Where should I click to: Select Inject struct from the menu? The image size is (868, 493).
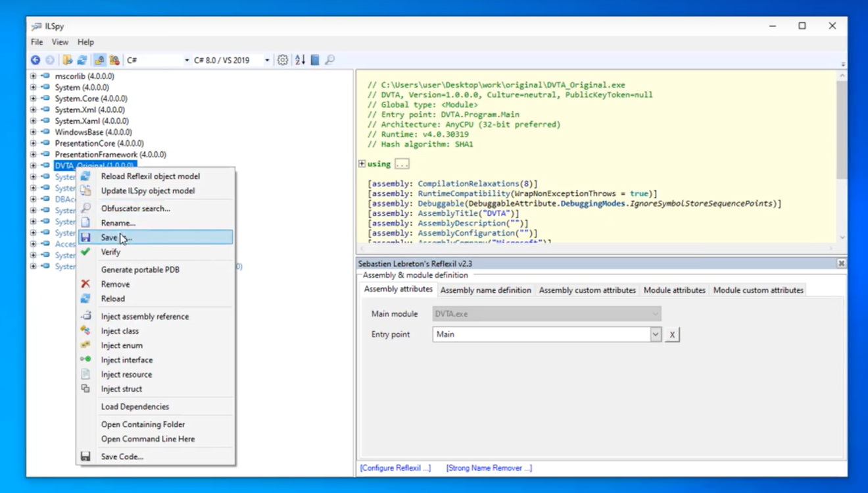coord(155,389)
